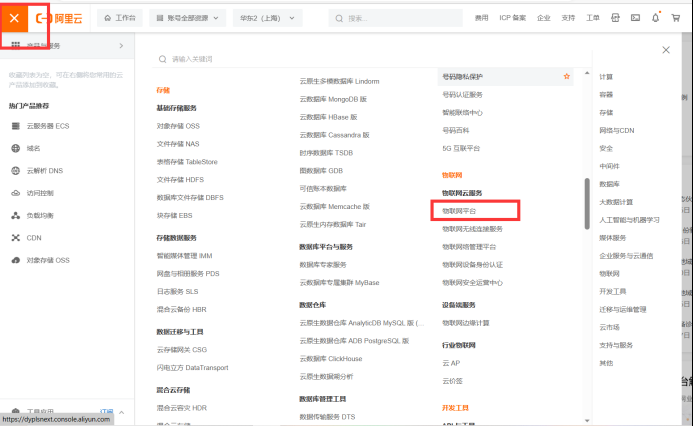Focus the 请输入关键词 product search field
Screen dimensions: 693x426
371,59
